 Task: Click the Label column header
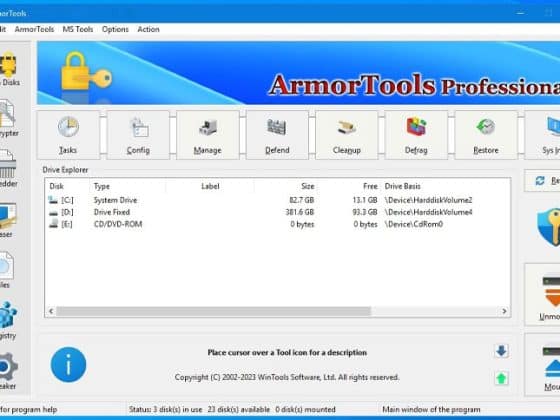[210, 186]
